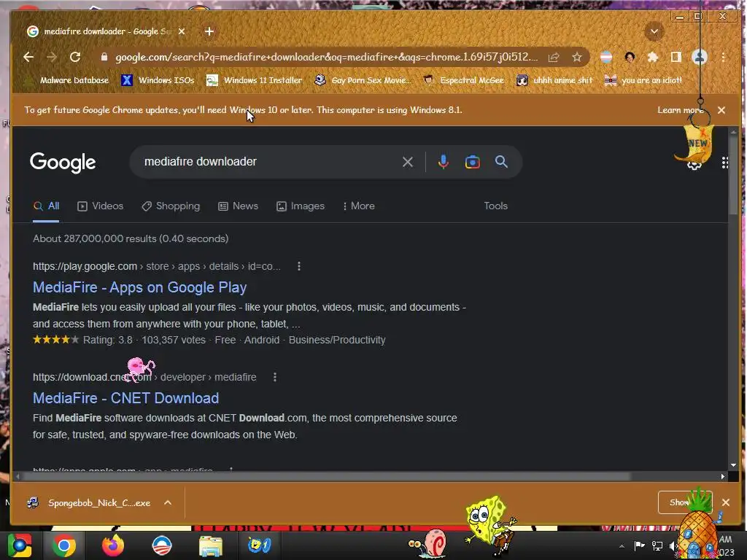This screenshot has height=560, width=747.
Task: Open the Chrome profile avatar
Action: 700,58
